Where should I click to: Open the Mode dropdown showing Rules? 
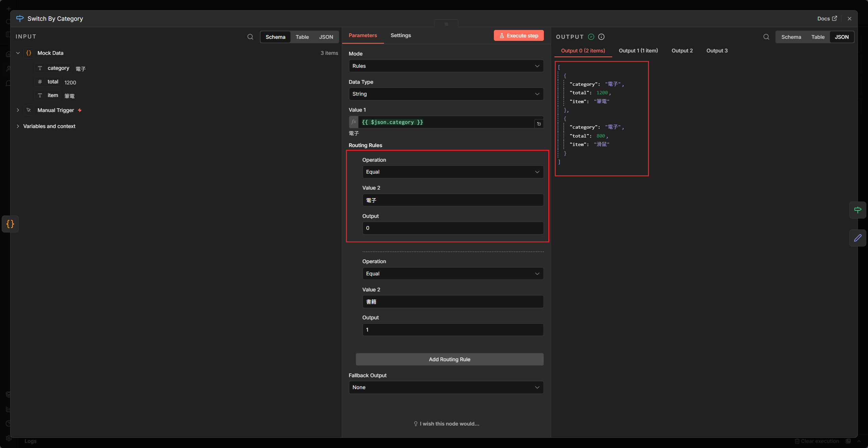click(x=446, y=66)
